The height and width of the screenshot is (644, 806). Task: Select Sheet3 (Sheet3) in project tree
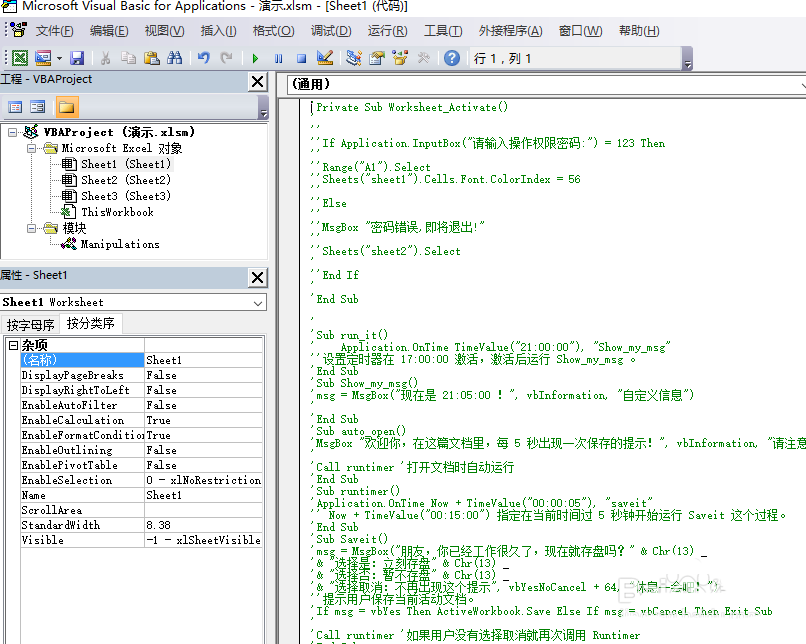pos(125,196)
